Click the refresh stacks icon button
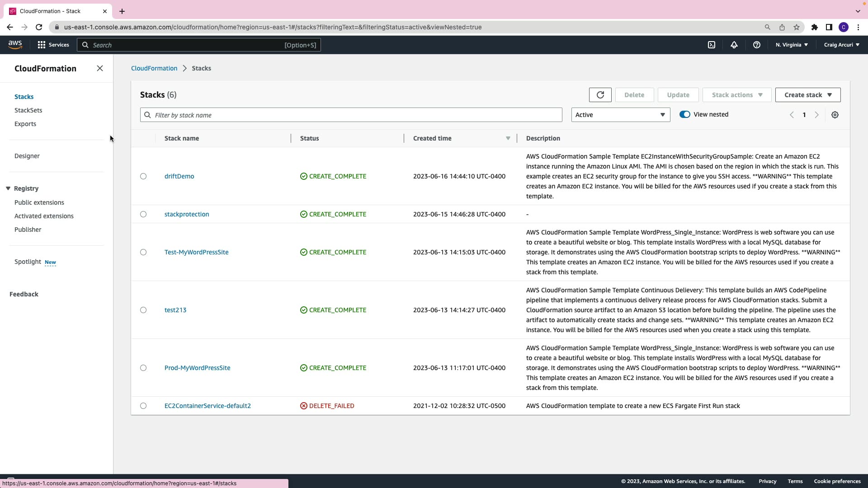Image resolution: width=868 pixels, height=488 pixels. (x=600, y=95)
